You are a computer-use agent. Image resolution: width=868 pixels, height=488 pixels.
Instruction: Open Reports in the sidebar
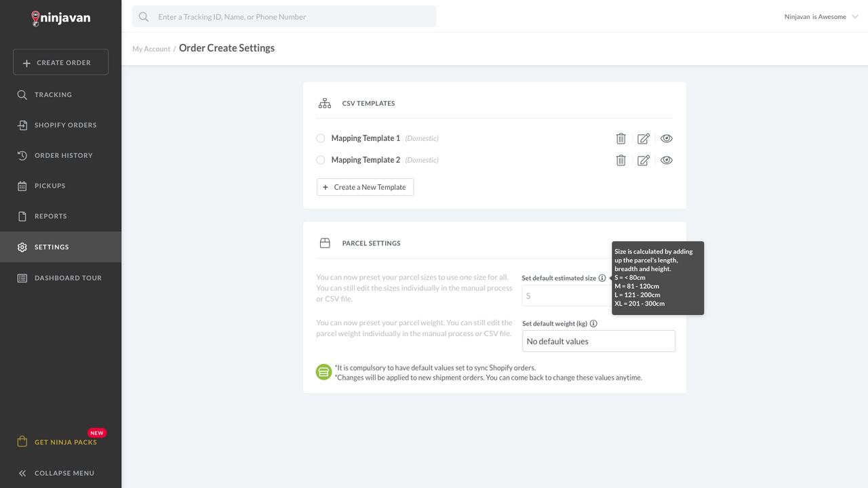(60, 216)
